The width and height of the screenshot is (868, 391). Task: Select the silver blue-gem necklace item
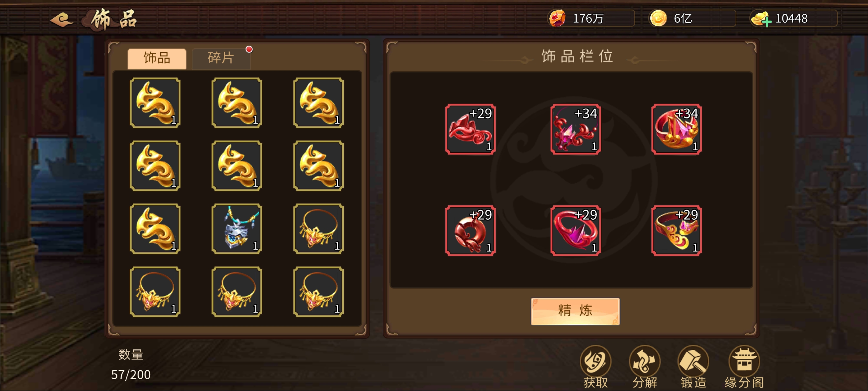[237, 229]
